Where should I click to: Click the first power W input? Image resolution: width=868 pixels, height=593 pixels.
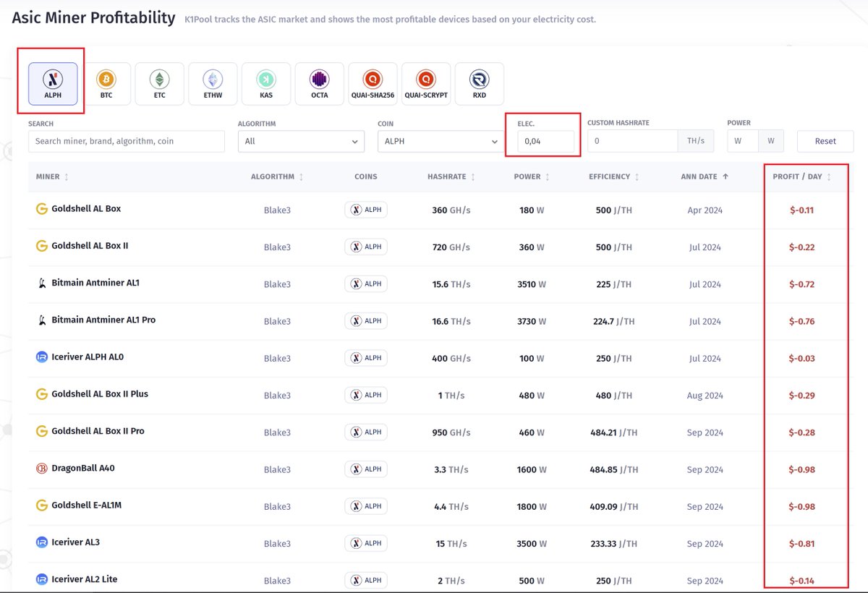(x=743, y=141)
